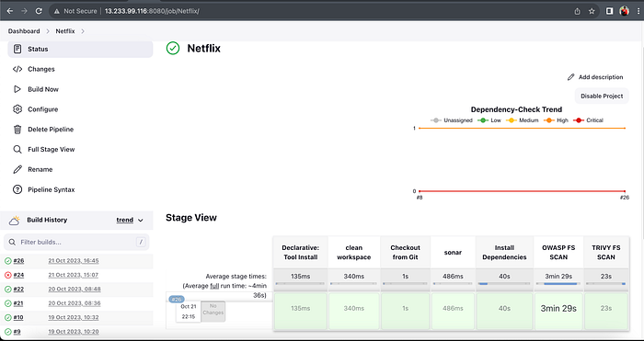
Task: Open build #24 link in history
Action: pyautogui.click(x=18, y=275)
